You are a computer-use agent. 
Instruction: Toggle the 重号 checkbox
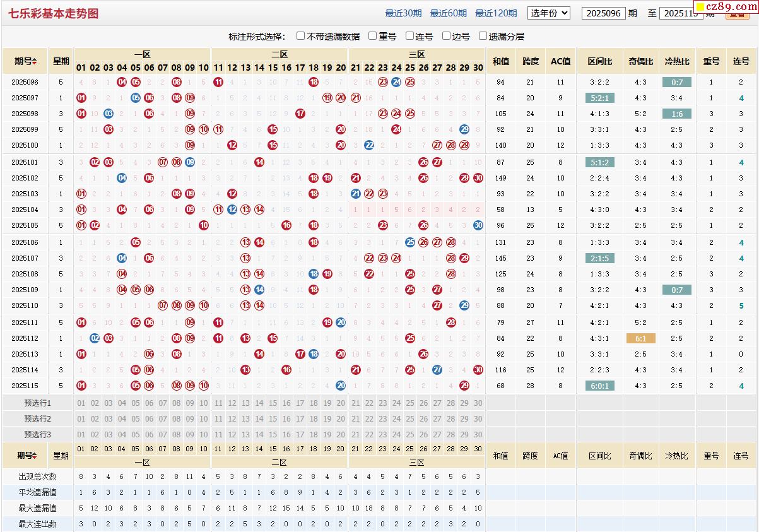[373, 36]
